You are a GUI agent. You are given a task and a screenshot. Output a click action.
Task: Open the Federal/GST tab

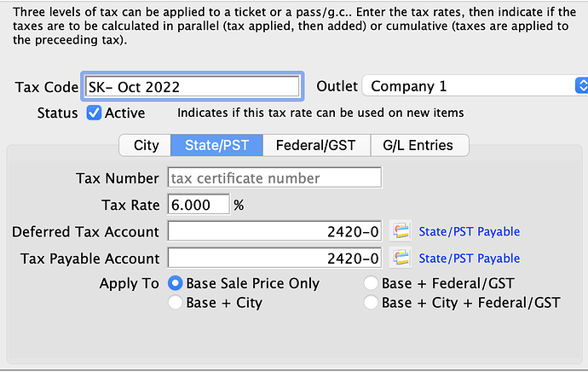point(316,145)
